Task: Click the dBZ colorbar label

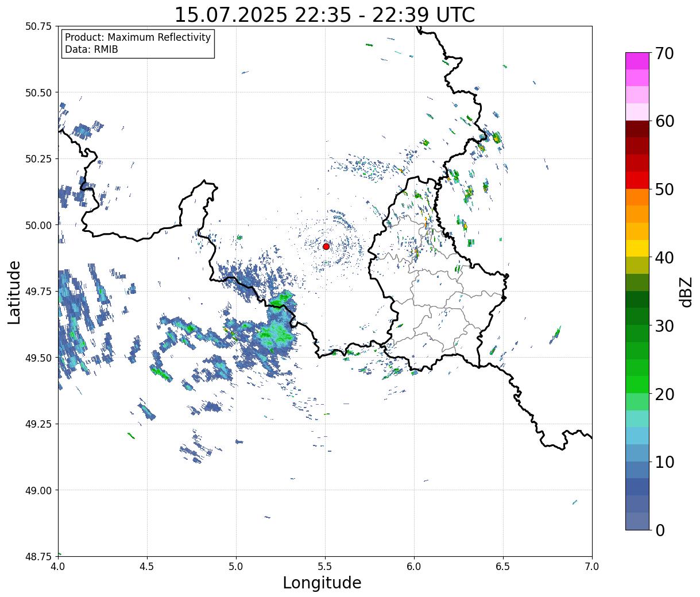Action: pos(686,292)
